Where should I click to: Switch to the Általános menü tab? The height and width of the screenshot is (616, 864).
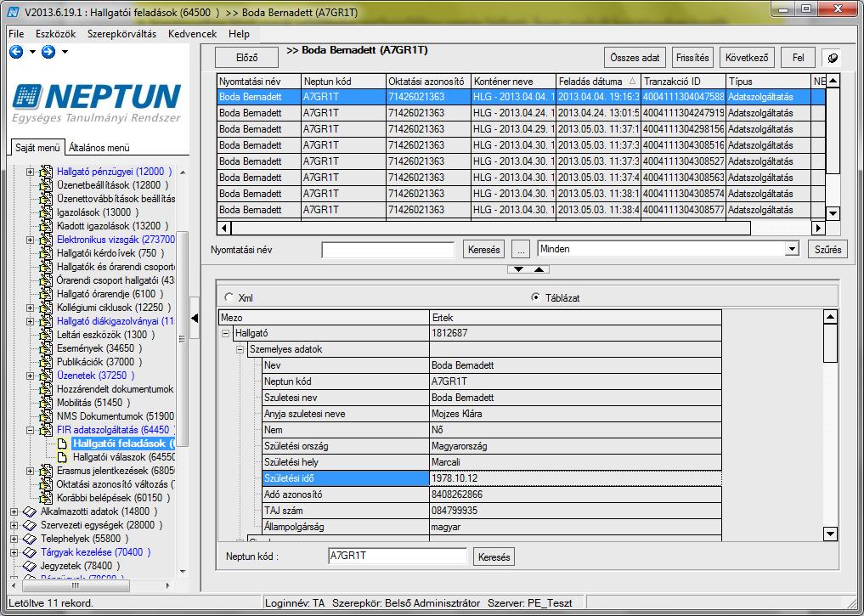point(99,148)
